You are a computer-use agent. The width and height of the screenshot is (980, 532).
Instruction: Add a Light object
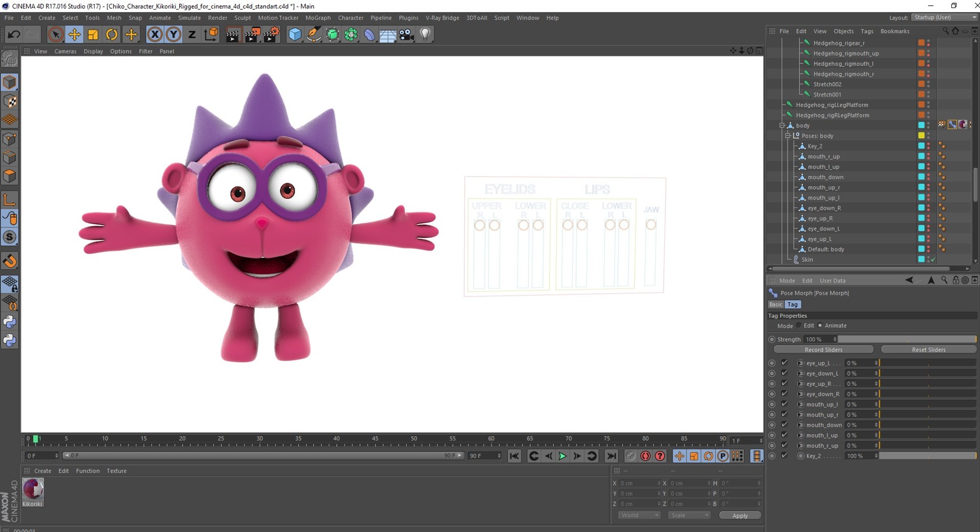(x=425, y=35)
